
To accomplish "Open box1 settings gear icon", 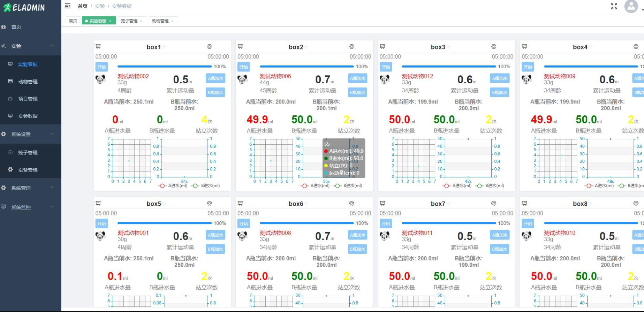I will 210,46.
